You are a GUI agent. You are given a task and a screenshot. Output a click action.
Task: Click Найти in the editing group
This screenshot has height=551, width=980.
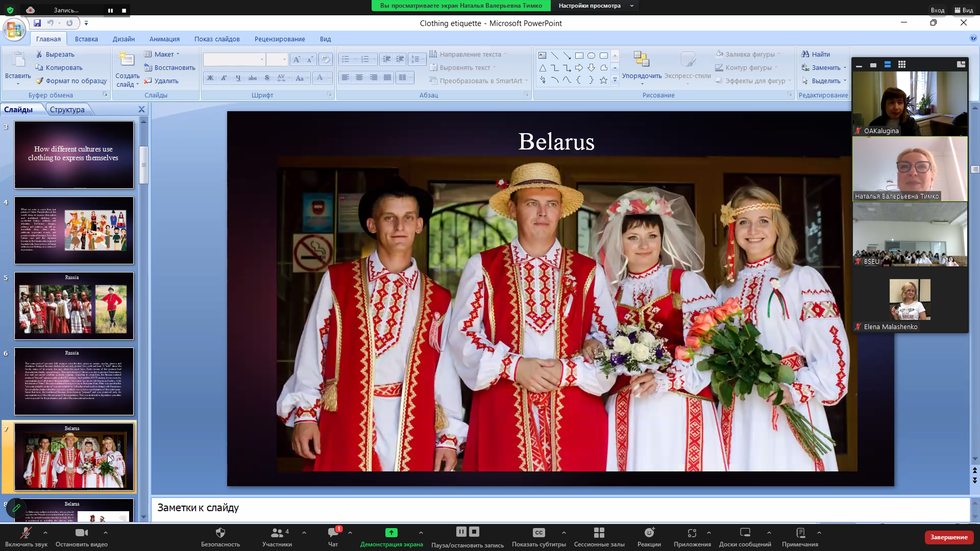click(816, 54)
